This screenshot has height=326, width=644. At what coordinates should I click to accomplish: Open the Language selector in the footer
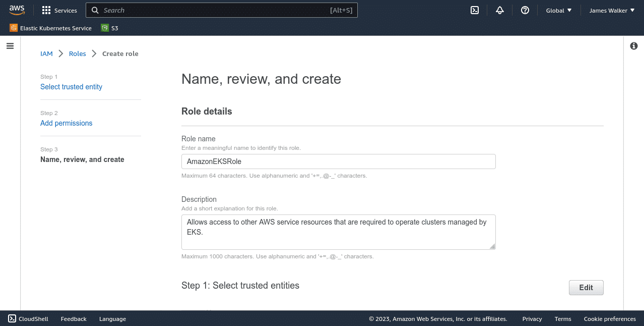[x=112, y=319]
